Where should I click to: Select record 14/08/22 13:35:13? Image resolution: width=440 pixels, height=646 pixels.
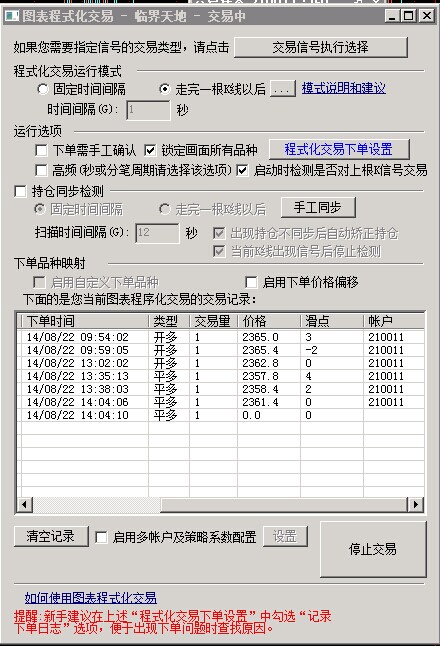(x=222, y=376)
